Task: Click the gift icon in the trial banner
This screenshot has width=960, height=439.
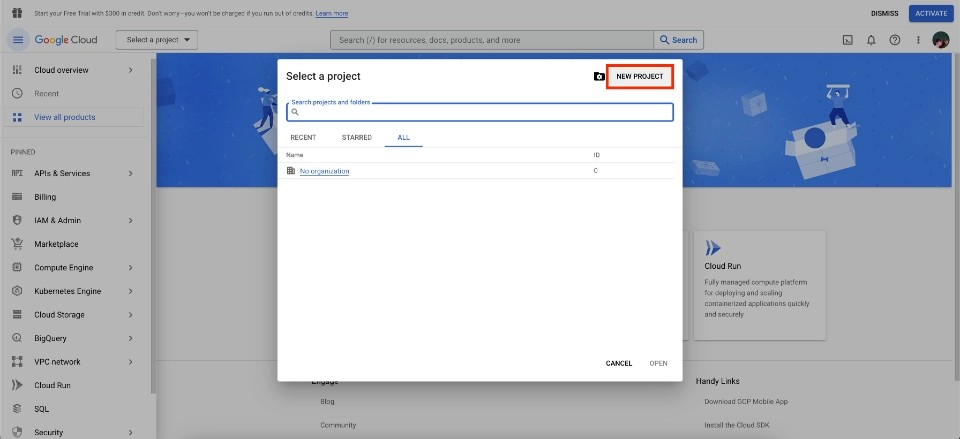Action: pyautogui.click(x=17, y=13)
